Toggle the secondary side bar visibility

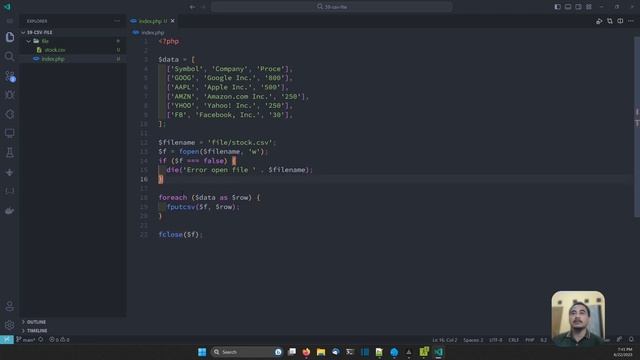point(578,7)
